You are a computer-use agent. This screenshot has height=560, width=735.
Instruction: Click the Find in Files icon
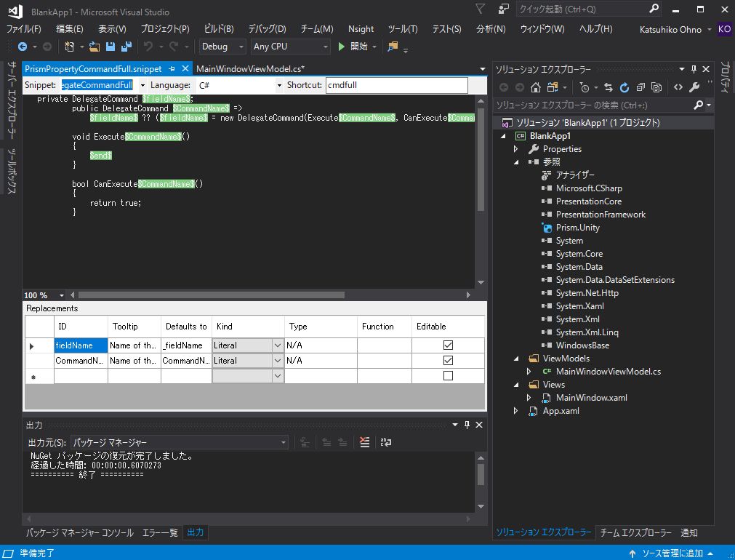tap(393, 47)
